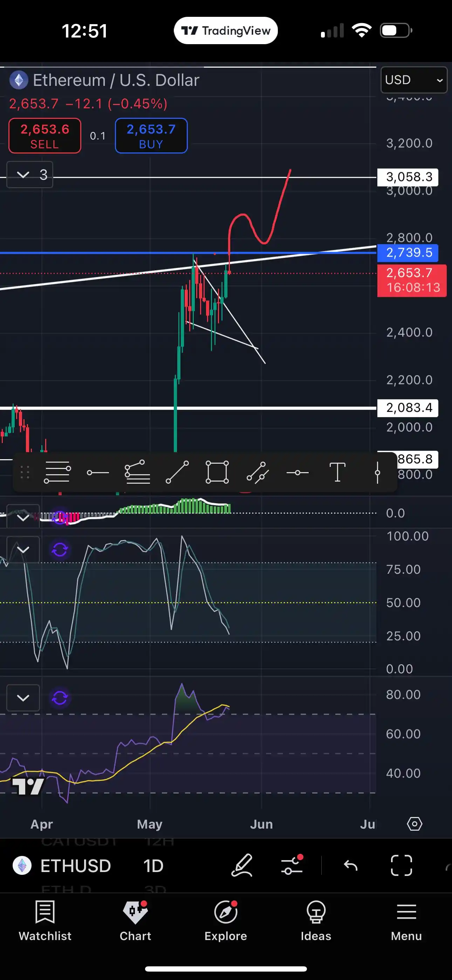
Task: Tap the 2,653.6 SELL button
Action: pos(45,136)
